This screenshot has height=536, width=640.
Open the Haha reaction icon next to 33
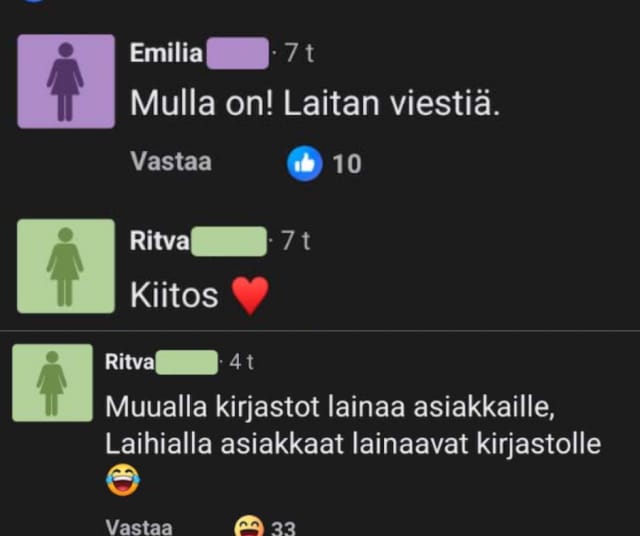249,526
